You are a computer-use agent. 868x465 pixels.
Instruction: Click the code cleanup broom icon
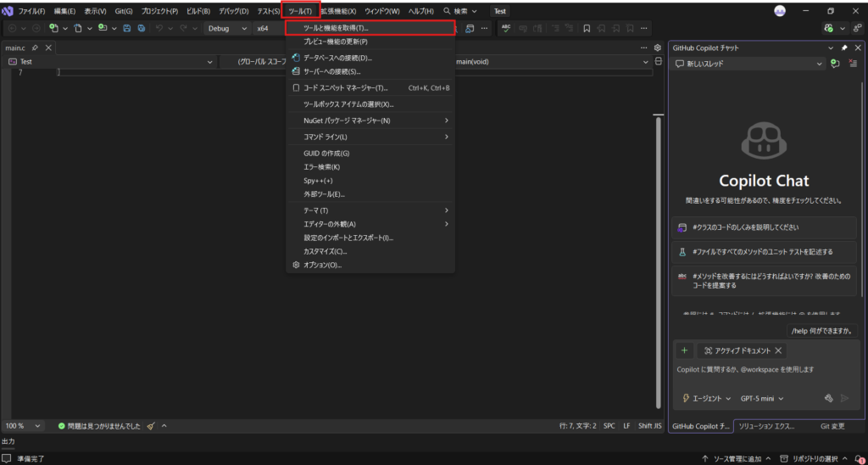click(151, 425)
